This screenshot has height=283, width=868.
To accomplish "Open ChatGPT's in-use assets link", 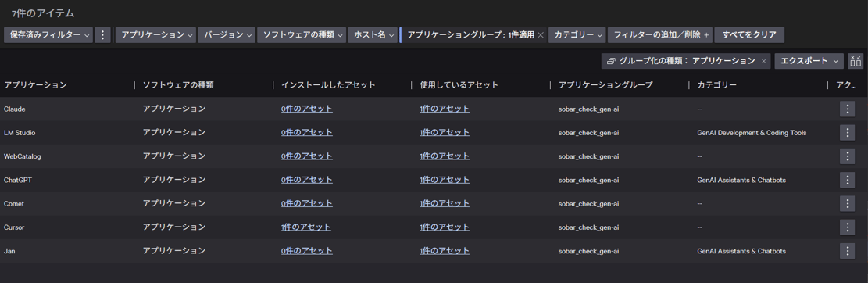I will (x=445, y=180).
